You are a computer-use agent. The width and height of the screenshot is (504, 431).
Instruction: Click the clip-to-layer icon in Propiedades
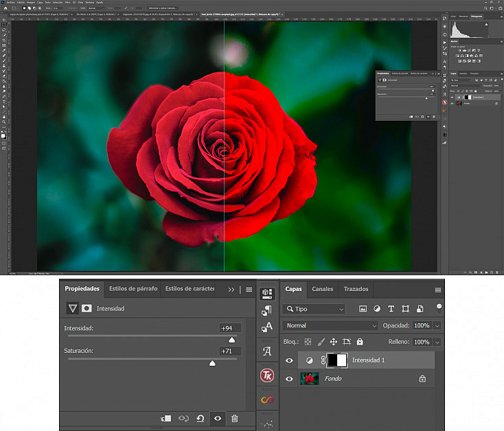[x=166, y=418]
